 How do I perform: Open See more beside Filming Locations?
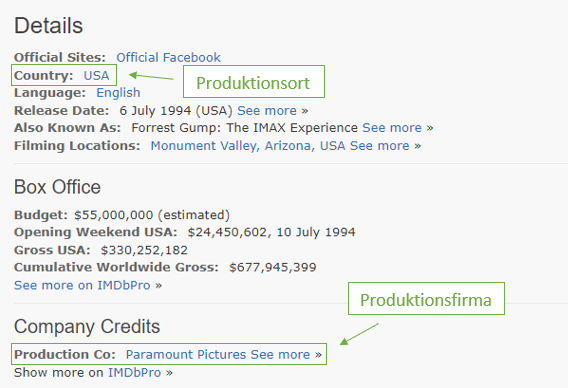[x=385, y=146]
